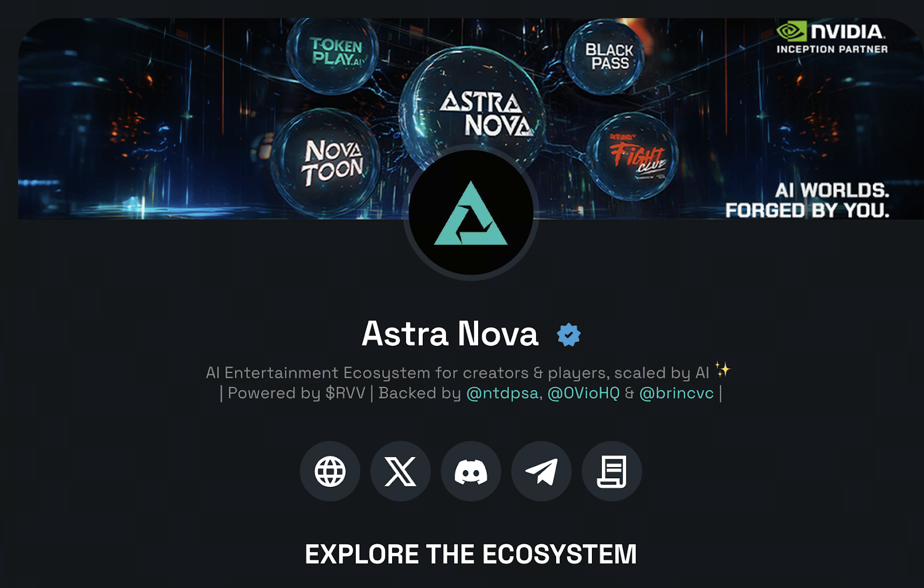Click the Nova Toon bubble
924x588 pixels.
tap(326, 162)
